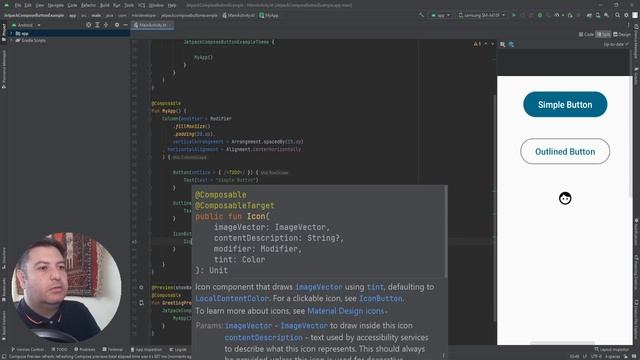Click the LocalContentColor documentation link

232,299
